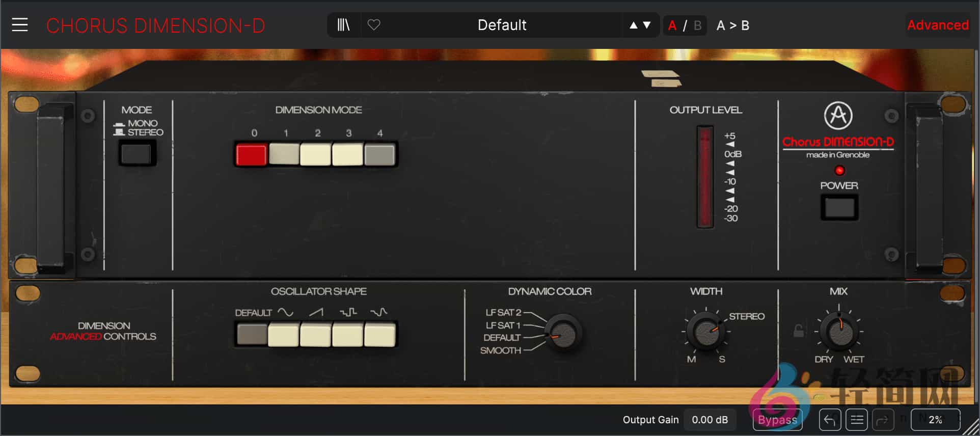
Task: Open the Default preset name dropdown
Action: pyautogui.click(x=502, y=25)
